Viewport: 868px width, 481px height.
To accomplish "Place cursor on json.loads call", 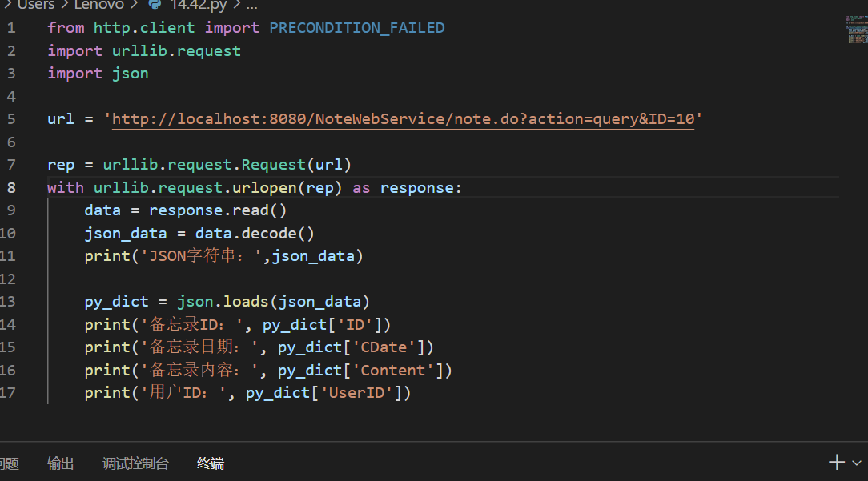I will click(223, 302).
